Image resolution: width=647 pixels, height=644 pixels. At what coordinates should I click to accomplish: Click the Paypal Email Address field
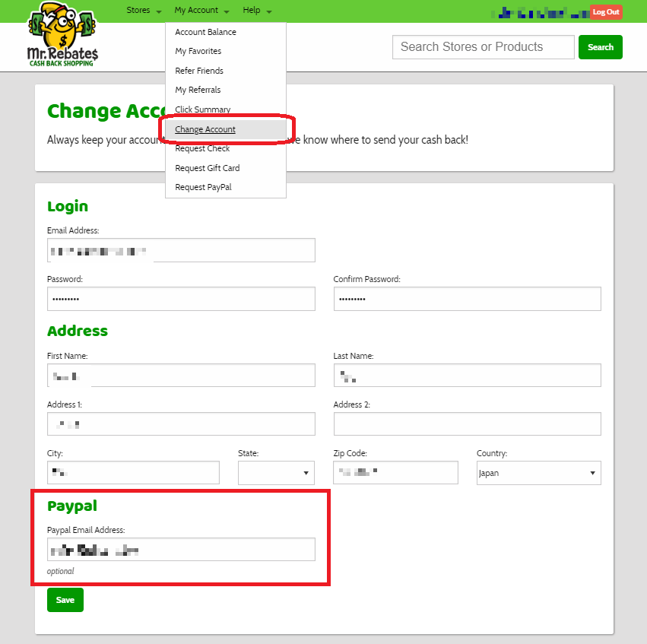(x=181, y=550)
